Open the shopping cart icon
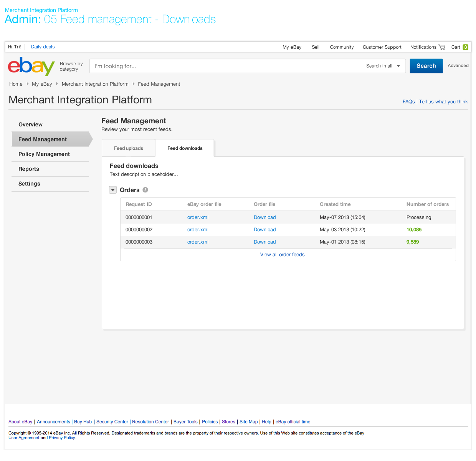 442,47
